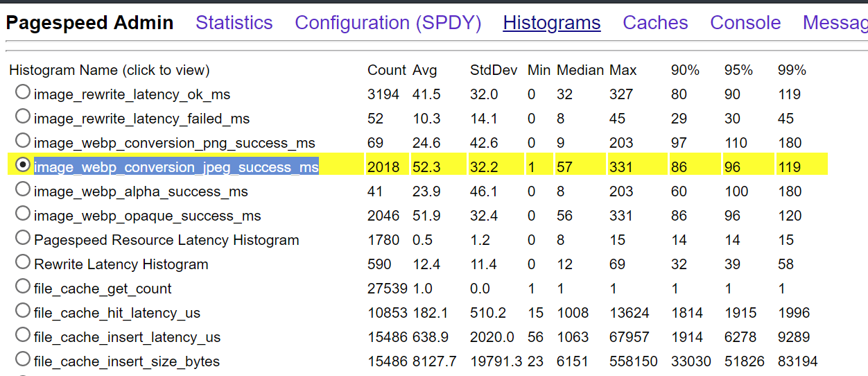Click the file_cache_hit_latency_us label
This screenshot has height=376, width=868.
117,313
